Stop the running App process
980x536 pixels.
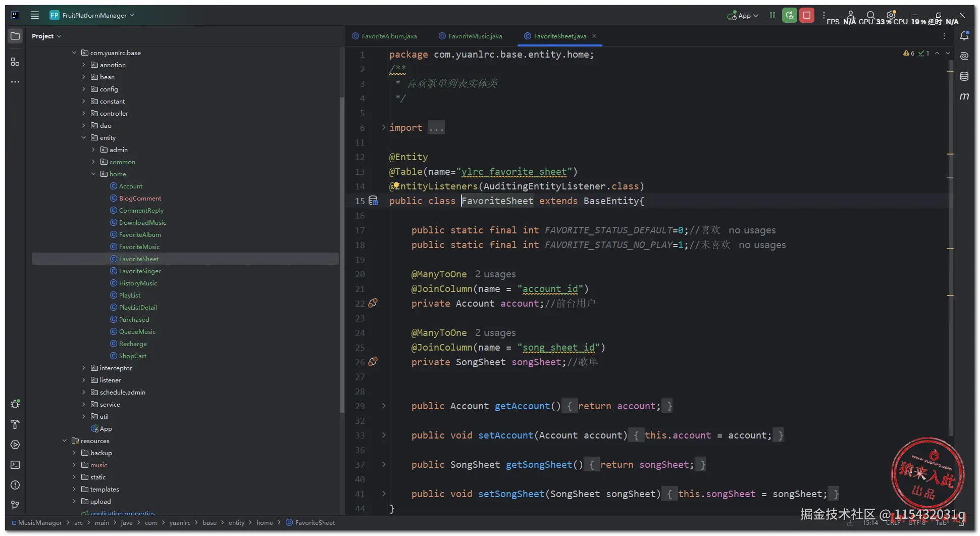coord(807,16)
